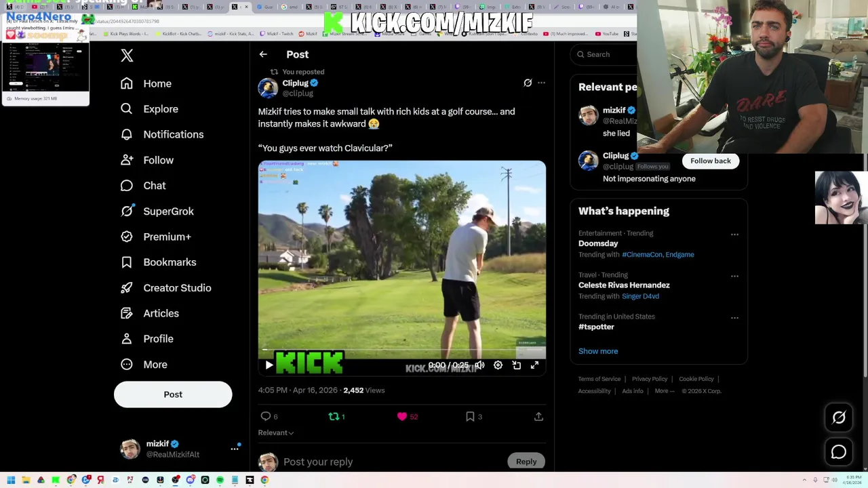
Task: Expand the More footer menu
Action: coord(665,391)
